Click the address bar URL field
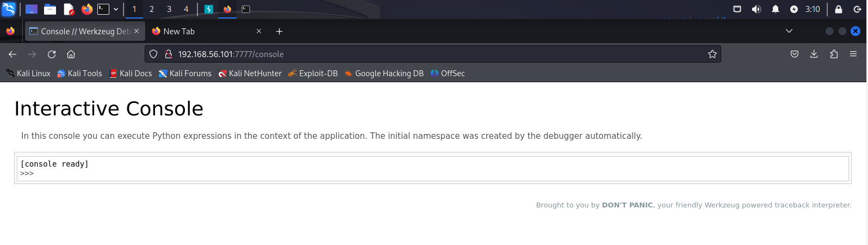The image size is (868, 245). (x=435, y=54)
